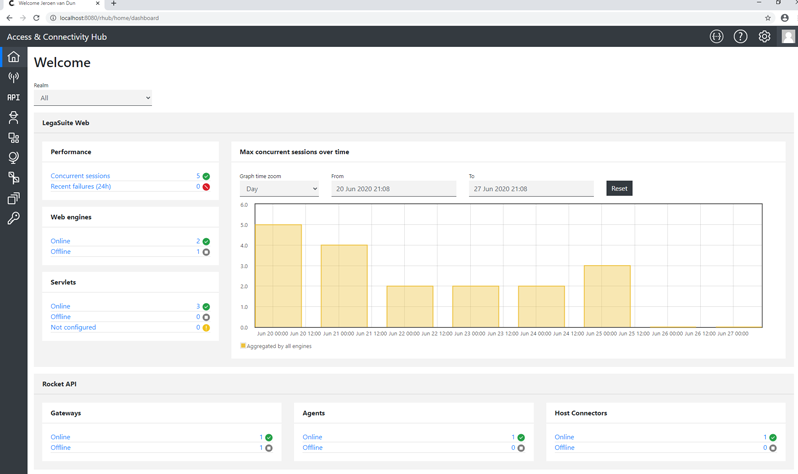This screenshot has width=798, height=474.
Task: Click red status icon beside Recent failures
Action: point(206,187)
